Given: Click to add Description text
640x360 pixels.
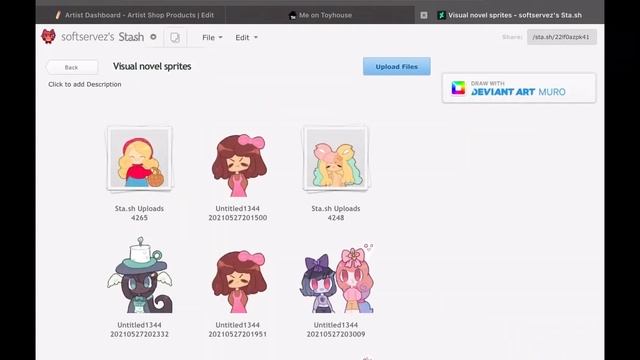Looking at the screenshot, I should click(x=84, y=84).
